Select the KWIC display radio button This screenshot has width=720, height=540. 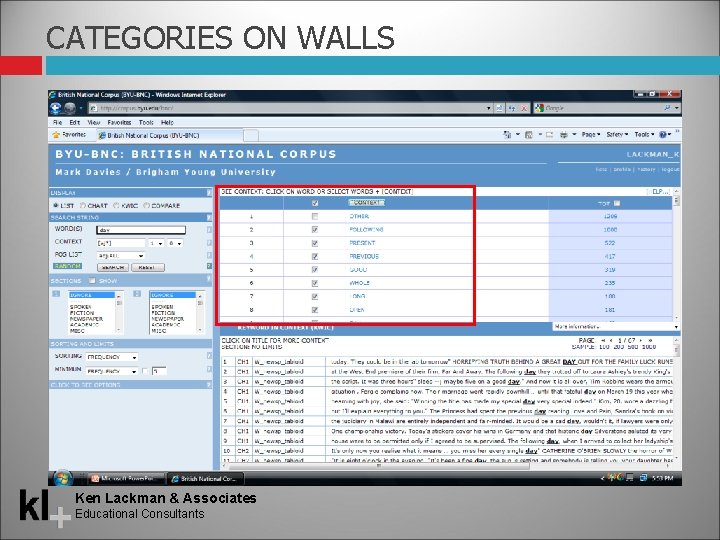(117, 205)
